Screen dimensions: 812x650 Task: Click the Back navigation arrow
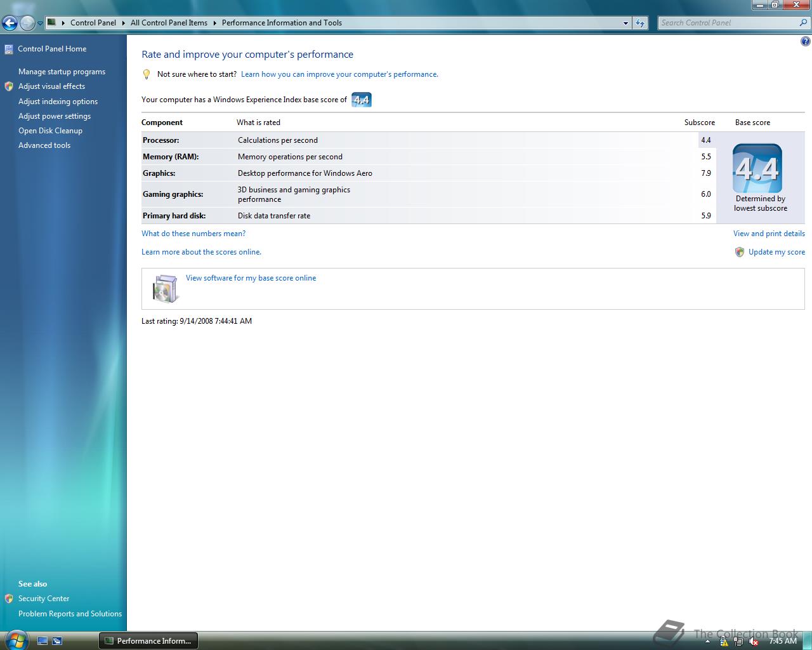click(x=10, y=23)
